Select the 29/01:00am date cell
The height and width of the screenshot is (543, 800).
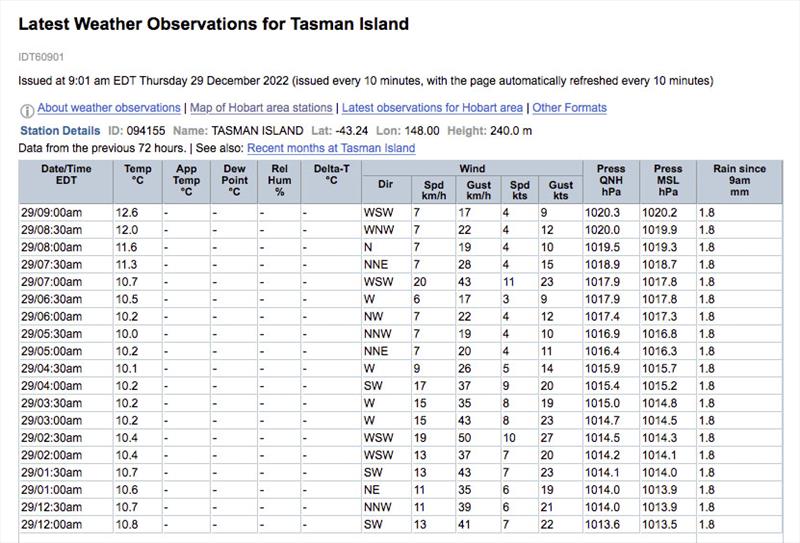tap(66, 490)
